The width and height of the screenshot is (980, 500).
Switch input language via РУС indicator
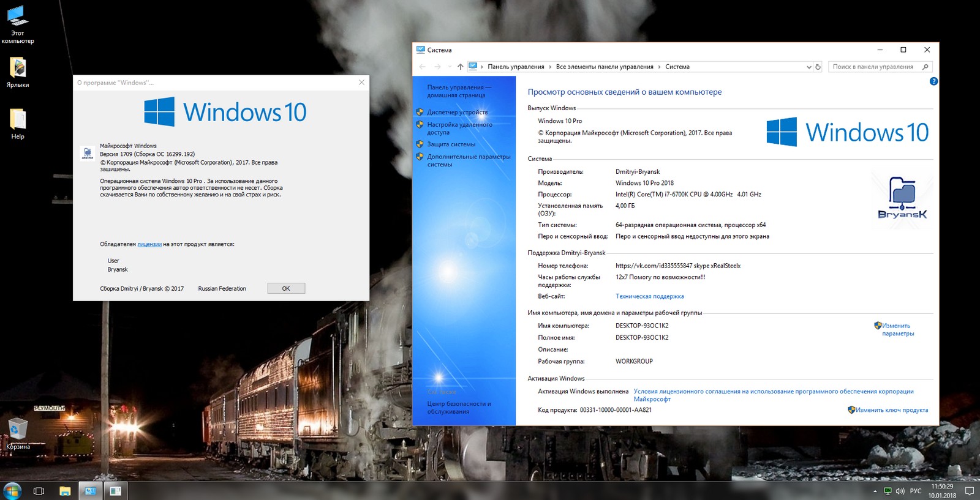(x=916, y=491)
